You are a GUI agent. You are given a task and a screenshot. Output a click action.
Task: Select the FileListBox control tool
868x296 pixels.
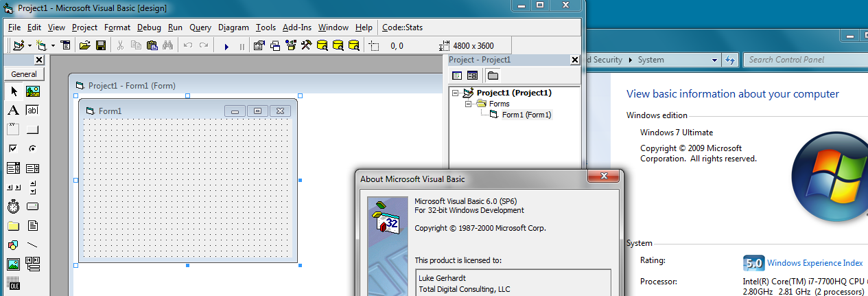pyautogui.click(x=32, y=225)
